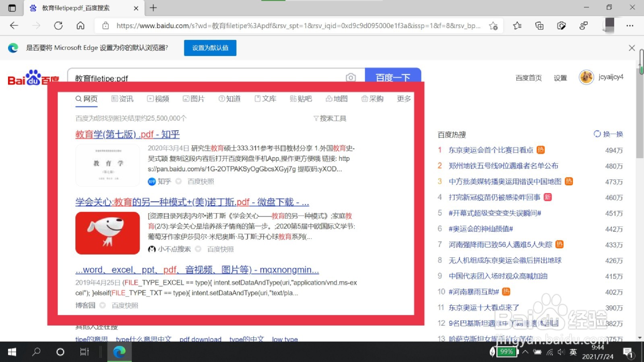Click the camera icon in Baidu search box

pos(351,78)
